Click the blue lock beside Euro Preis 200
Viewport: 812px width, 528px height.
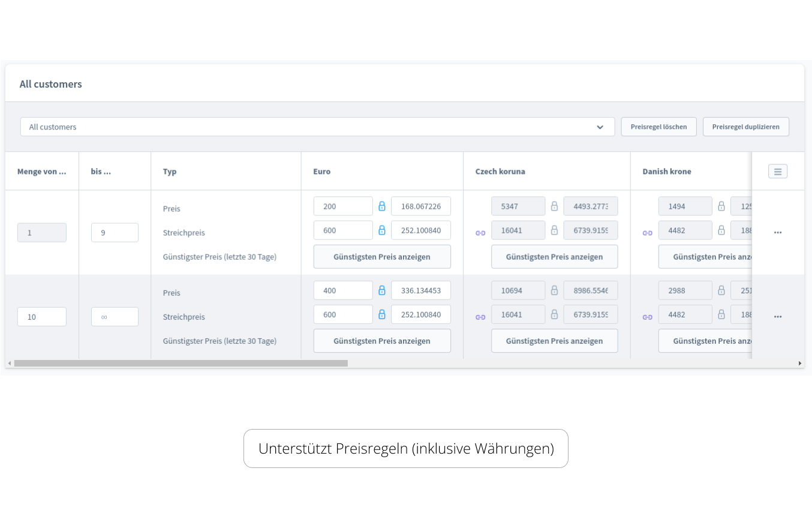click(382, 206)
